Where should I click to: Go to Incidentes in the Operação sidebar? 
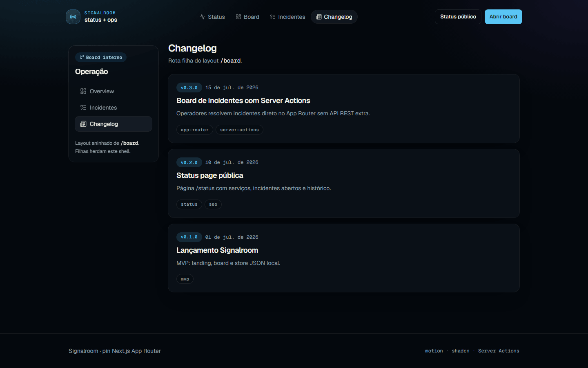[114, 108]
